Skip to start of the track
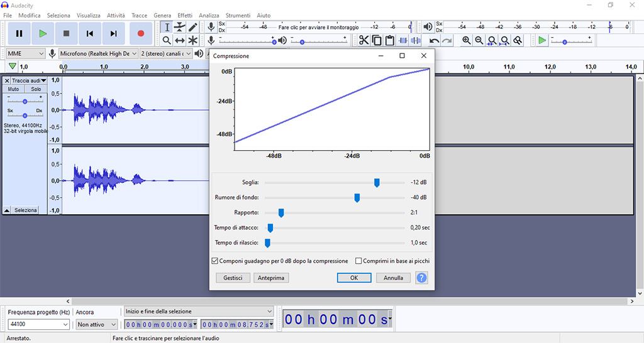The height and width of the screenshot is (343, 644). pos(89,34)
